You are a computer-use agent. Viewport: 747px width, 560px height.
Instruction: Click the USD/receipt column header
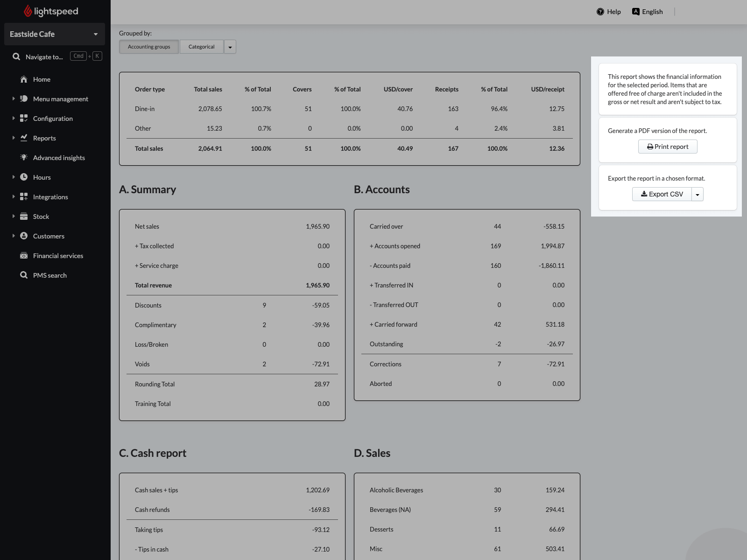click(x=548, y=89)
